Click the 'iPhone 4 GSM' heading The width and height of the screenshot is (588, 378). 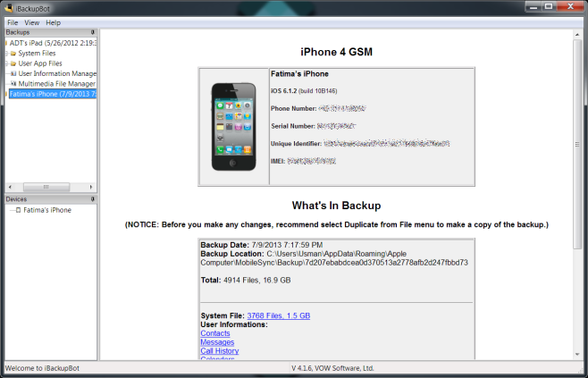pos(336,52)
